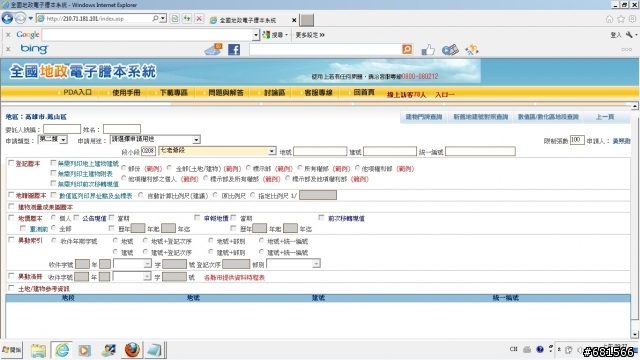Click the magnifier search icon in address bar
The height and width of the screenshot is (360, 640).
coord(155,18)
